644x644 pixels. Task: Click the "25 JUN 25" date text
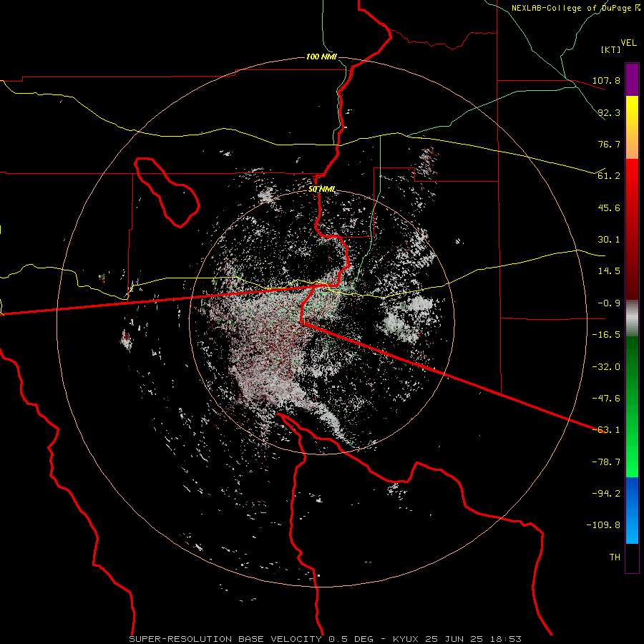click(x=454, y=639)
